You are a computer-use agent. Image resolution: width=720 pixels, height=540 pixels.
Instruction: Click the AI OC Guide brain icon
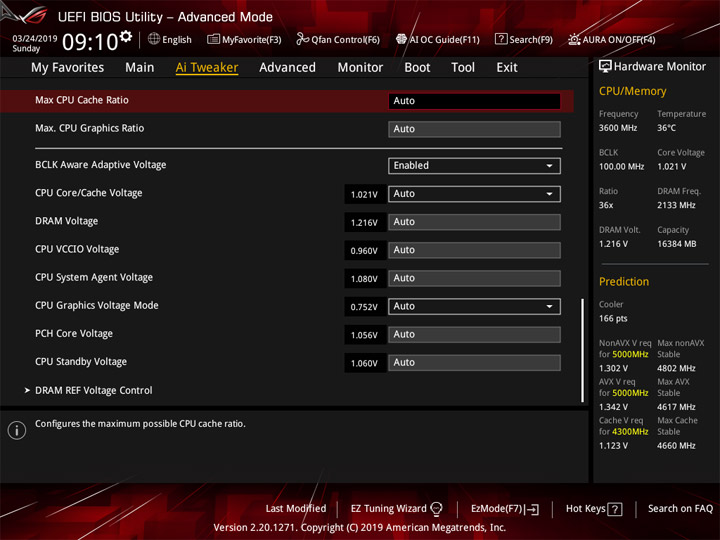click(401, 39)
